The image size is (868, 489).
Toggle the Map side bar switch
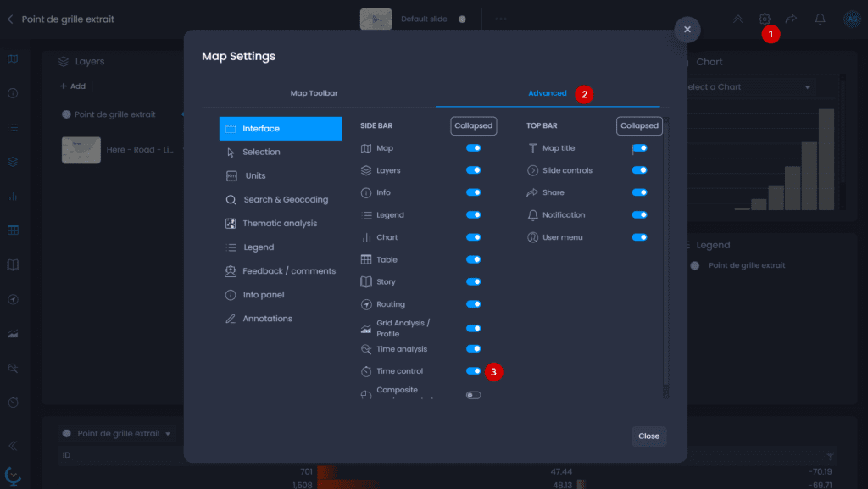(473, 148)
